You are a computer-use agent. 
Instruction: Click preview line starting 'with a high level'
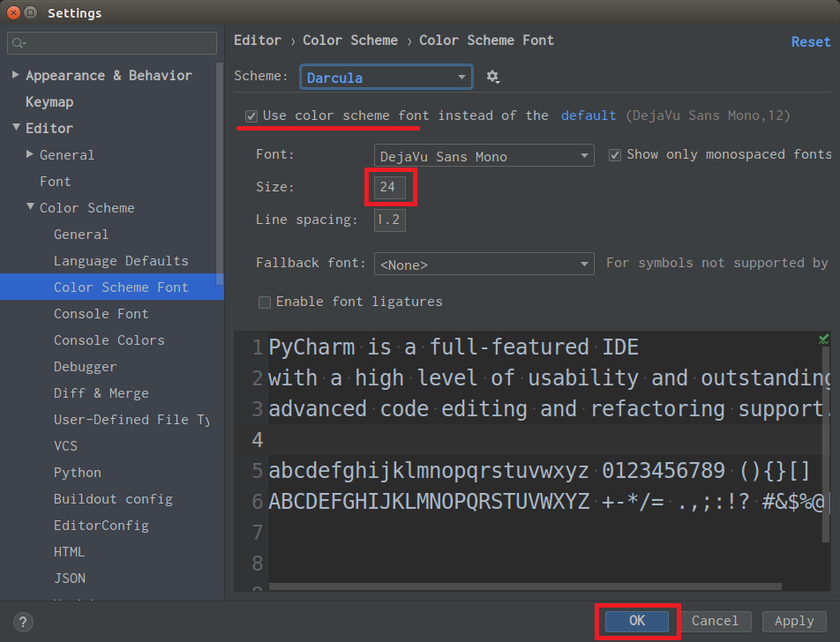tap(549, 378)
